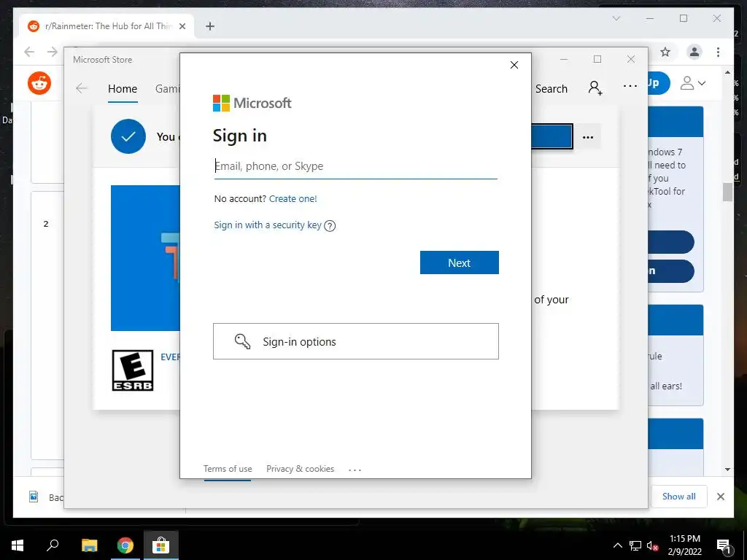The image size is (747, 560).
Task: Click the Microsoft logo in dialog
Action: tap(252, 103)
